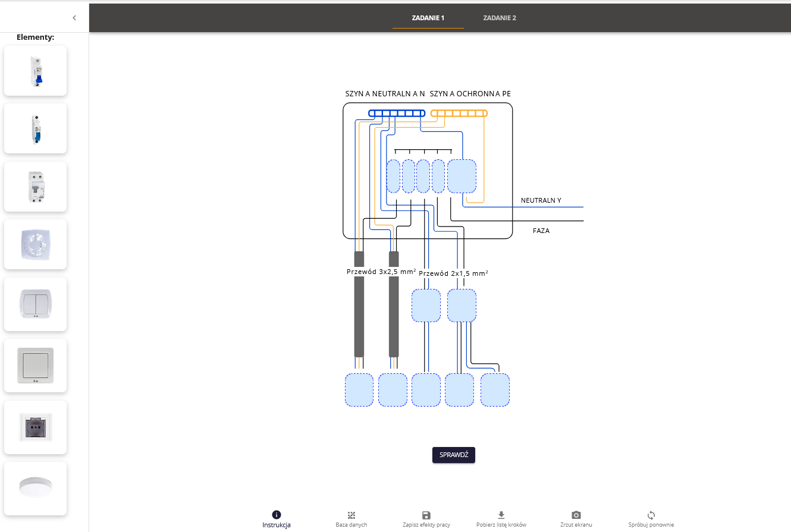Click the large square slot above the NEUTRALNY line

pos(462,177)
